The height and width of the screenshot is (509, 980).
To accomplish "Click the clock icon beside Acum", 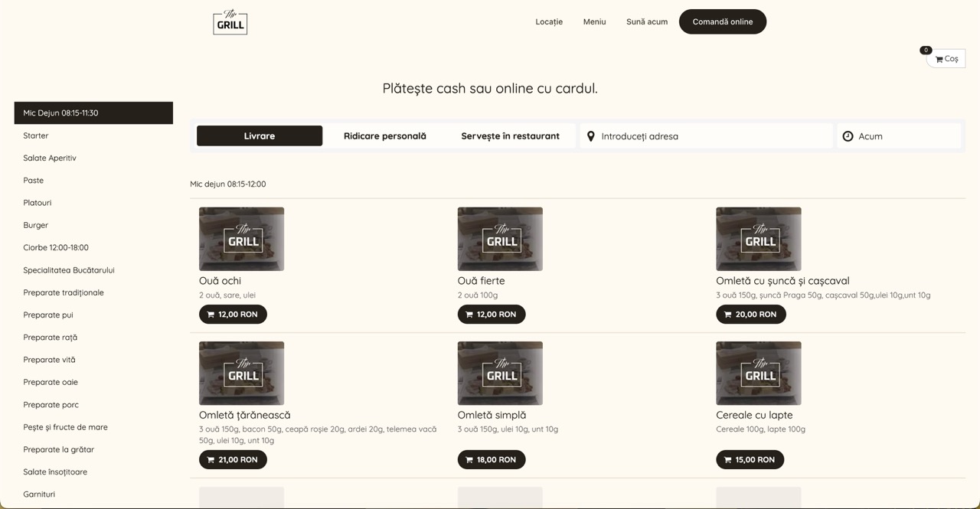I will click(x=848, y=136).
